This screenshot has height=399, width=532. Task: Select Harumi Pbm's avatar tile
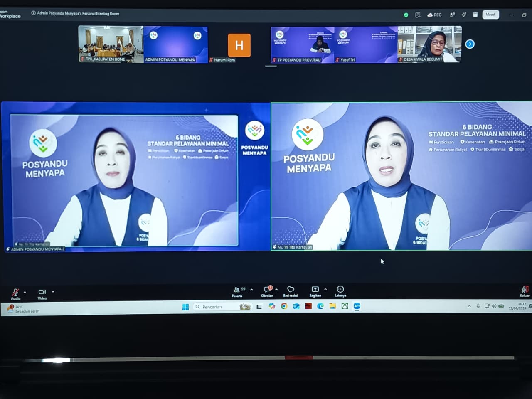(x=239, y=45)
